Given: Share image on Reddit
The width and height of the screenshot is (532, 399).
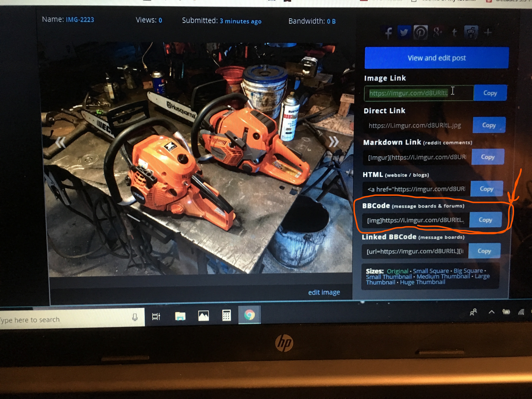Looking at the screenshot, I should pos(471,32).
